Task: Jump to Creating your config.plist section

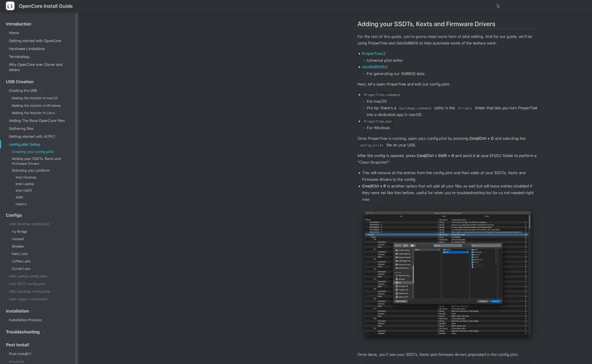Action: [x=33, y=152]
